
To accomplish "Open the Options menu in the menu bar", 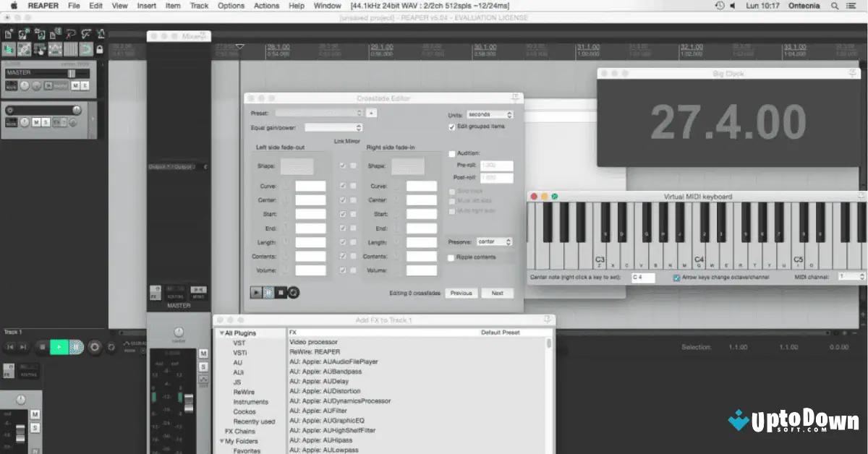I will coord(231,6).
